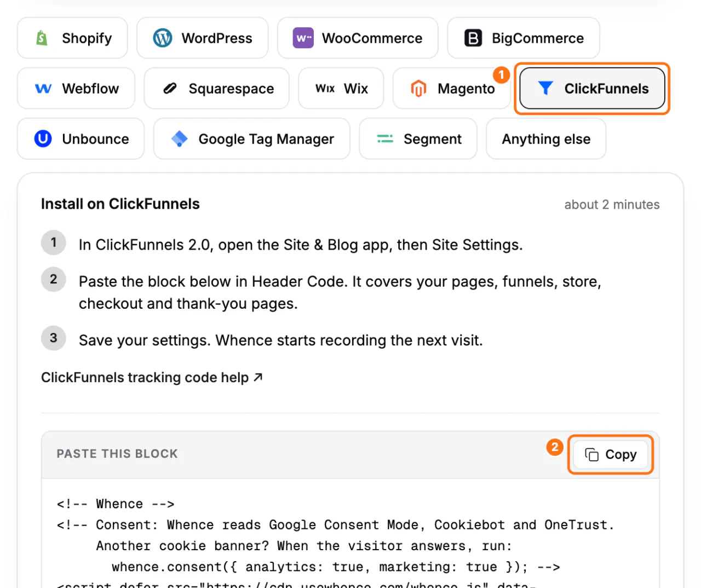Click the WordPress logo icon
This screenshot has height=588, width=701.
(x=163, y=38)
